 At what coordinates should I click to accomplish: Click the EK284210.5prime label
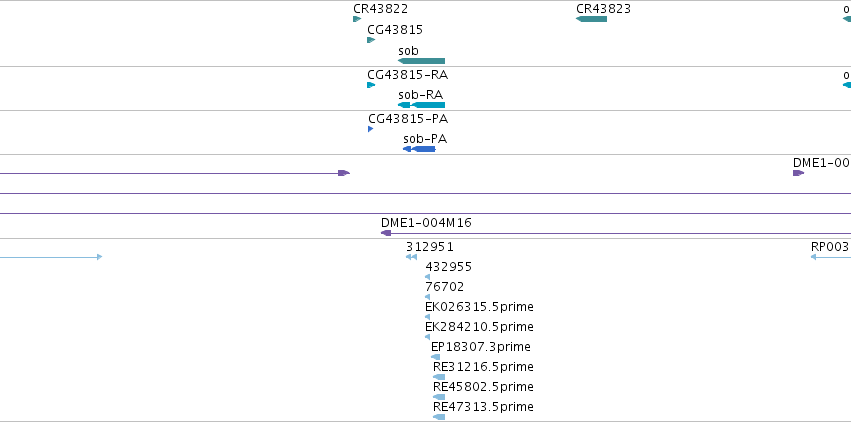[479, 327]
